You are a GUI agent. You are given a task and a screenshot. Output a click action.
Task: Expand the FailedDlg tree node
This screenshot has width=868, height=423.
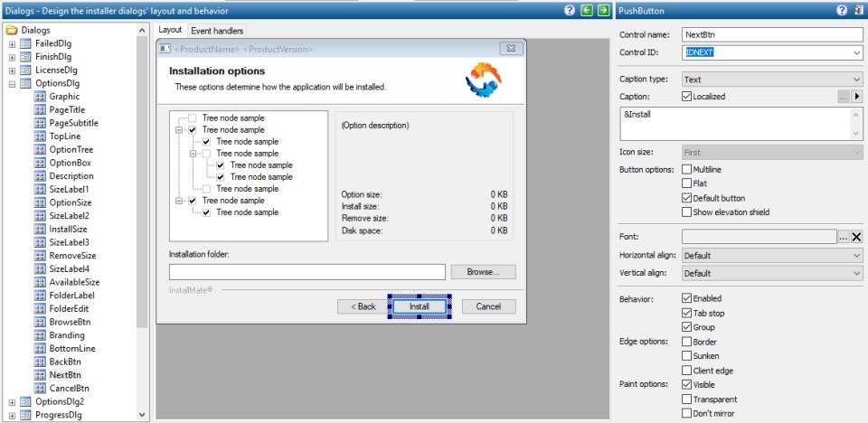12,43
